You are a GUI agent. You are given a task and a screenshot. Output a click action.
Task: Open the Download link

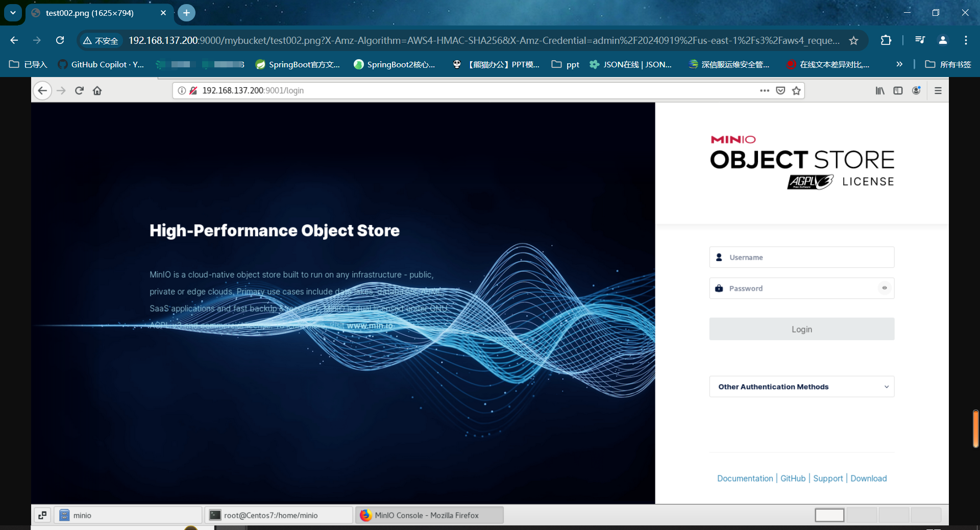point(868,478)
